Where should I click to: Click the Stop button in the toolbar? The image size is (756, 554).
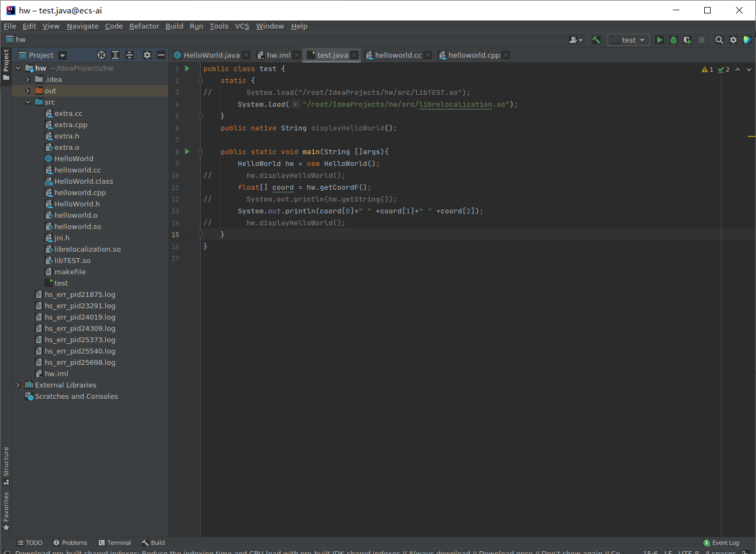(702, 40)
